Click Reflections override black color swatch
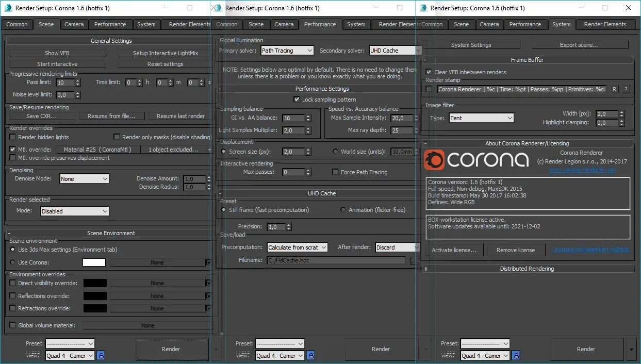The width and height of the screenshot is (641, 364). [x=95, y=296]
